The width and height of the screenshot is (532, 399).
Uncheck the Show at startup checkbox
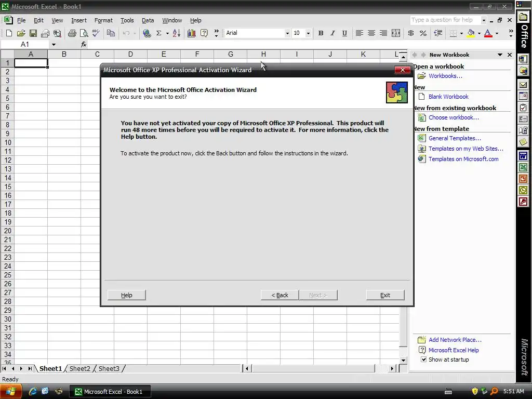click(423, 360)
